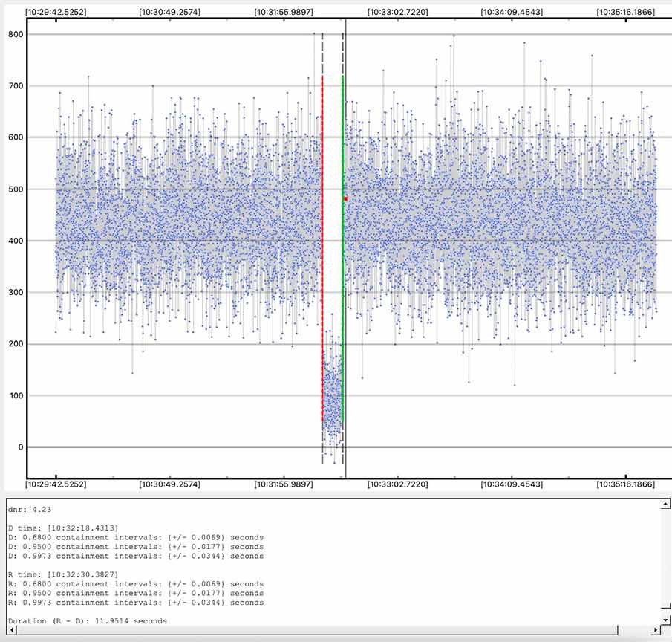Click top axis label [10:31:55.9897]

click(284, 12)
